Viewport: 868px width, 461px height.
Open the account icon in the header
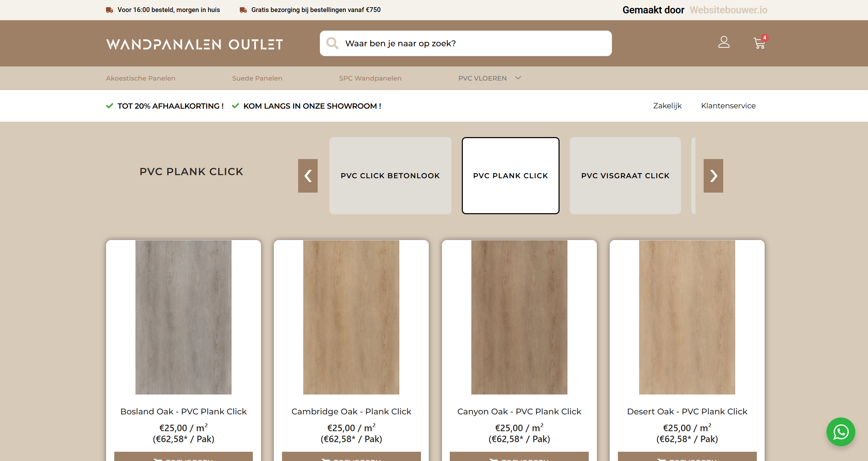(x=724, y=43)
